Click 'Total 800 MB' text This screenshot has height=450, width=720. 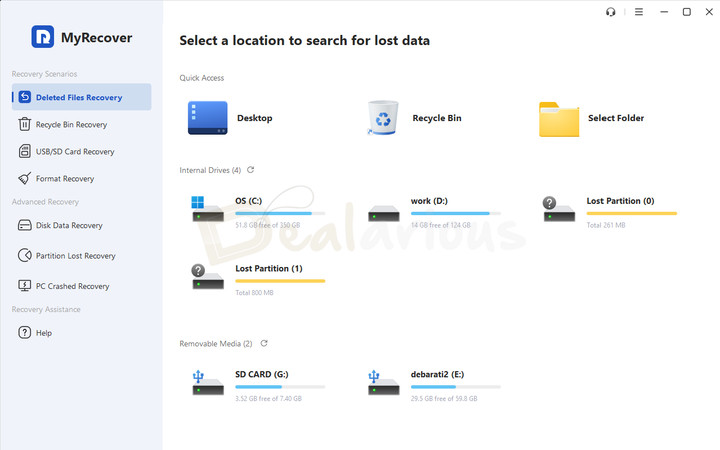pyautogui.click(x=254, y=292)
